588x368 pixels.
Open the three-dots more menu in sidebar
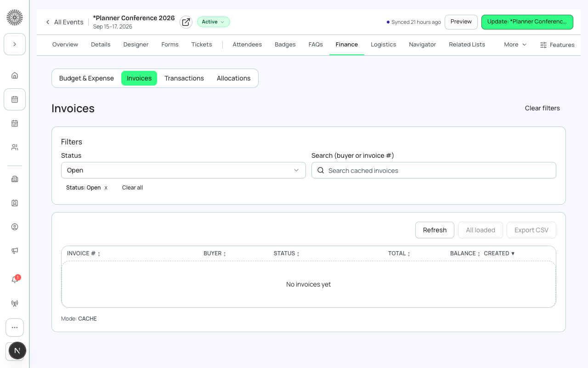tap(15, 328)
